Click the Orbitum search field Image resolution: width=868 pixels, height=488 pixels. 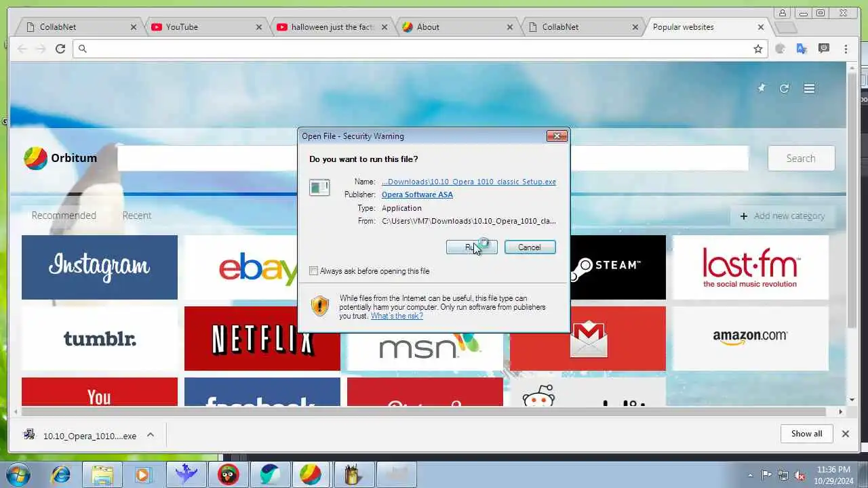tap(433, 158)
